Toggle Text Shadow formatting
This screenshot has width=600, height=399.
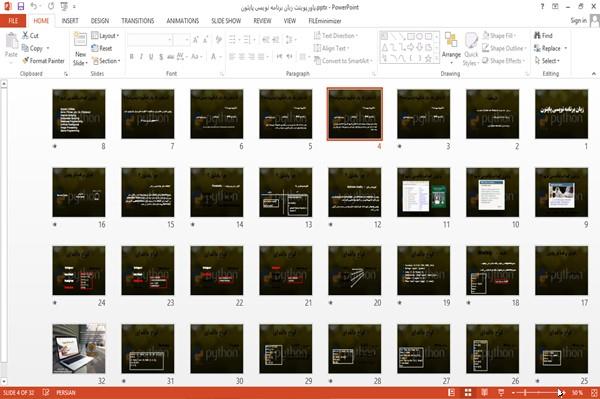pyautogui.click(x=161, y=57)
